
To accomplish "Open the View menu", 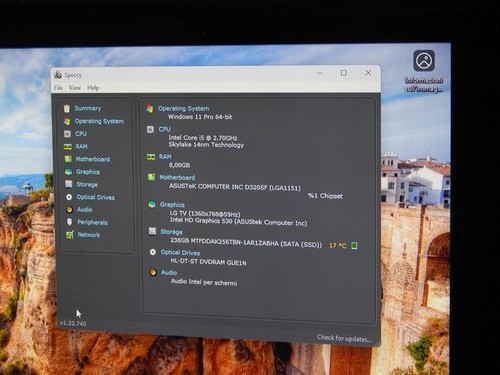I will pyautogui.click(x=75, y=88).
